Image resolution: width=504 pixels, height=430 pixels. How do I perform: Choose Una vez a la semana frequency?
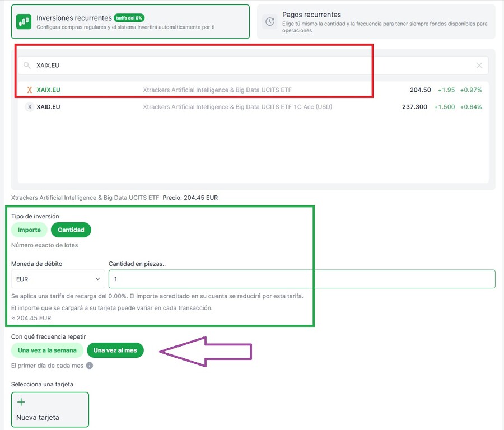coord(47,350)
